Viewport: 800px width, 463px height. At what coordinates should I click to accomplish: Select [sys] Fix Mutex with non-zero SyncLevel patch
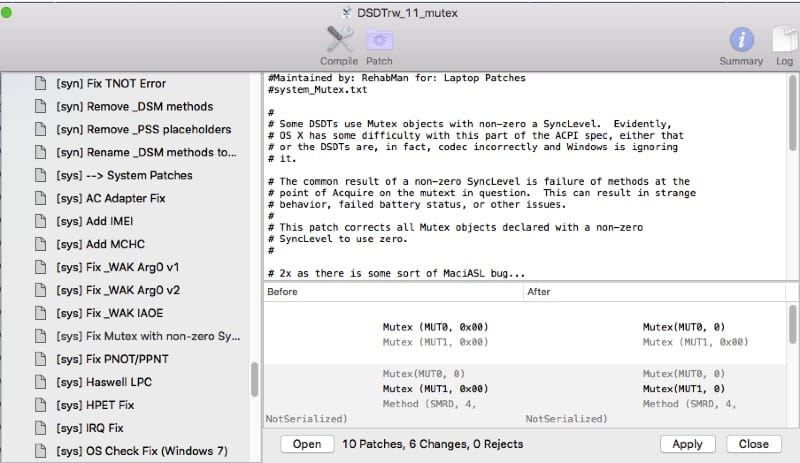[x=148, y=337]
